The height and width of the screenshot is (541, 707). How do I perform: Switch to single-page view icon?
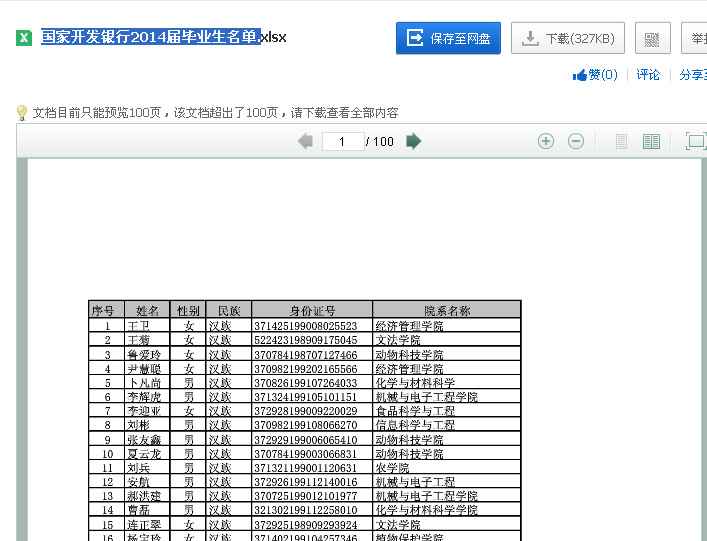(x=621, y=142)
